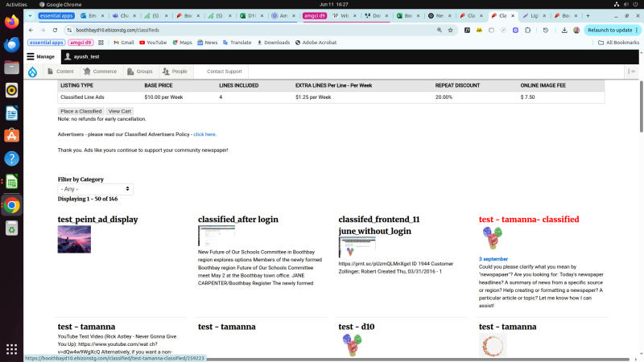Viewport: 644px width, 362px height.
Task: Open the Advertisers Policy 'click here' link
Action: point(204,134)
